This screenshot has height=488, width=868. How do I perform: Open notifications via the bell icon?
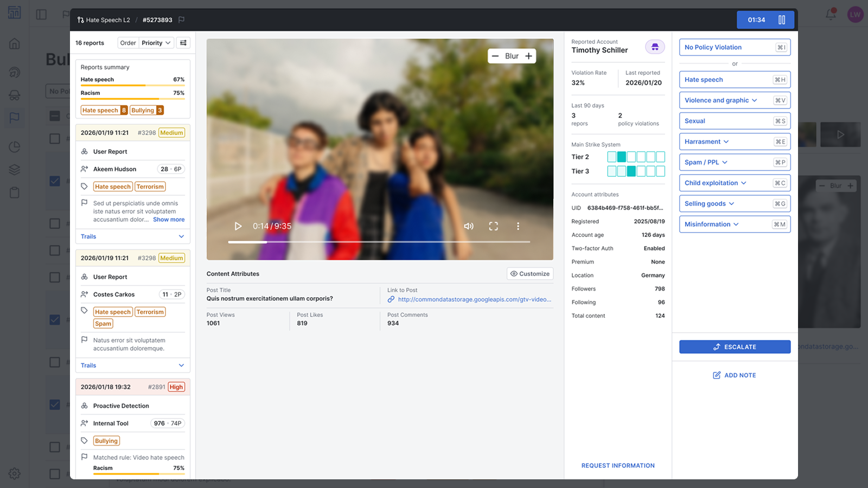pos(830,15)
